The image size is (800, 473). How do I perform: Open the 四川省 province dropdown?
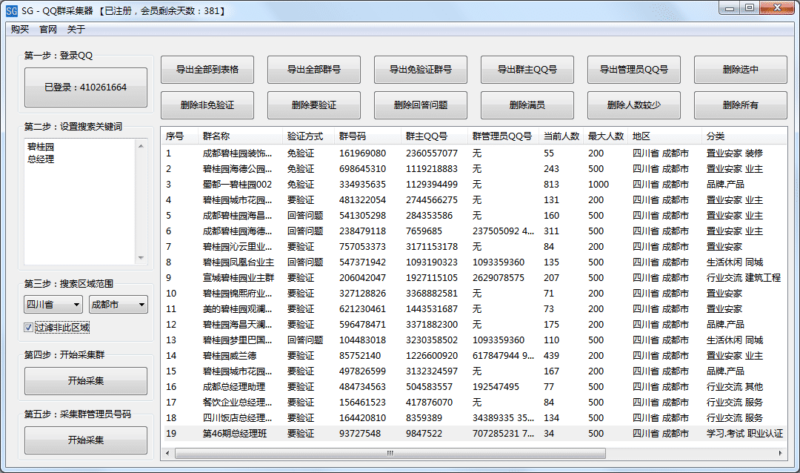(53, 304)
